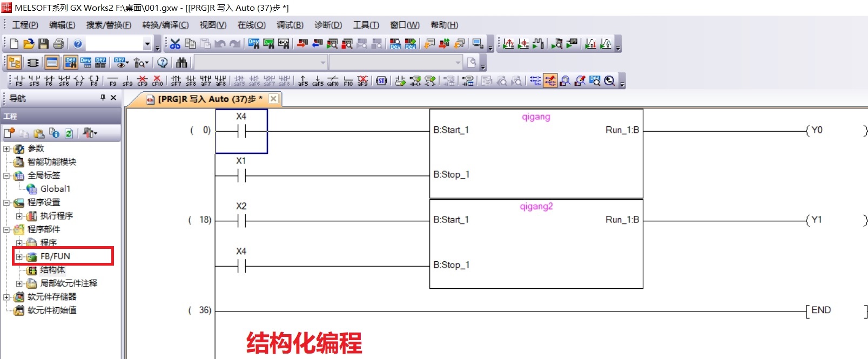
Task: Close the [PRG]R 写入 Auto tab
Action: 273,99
